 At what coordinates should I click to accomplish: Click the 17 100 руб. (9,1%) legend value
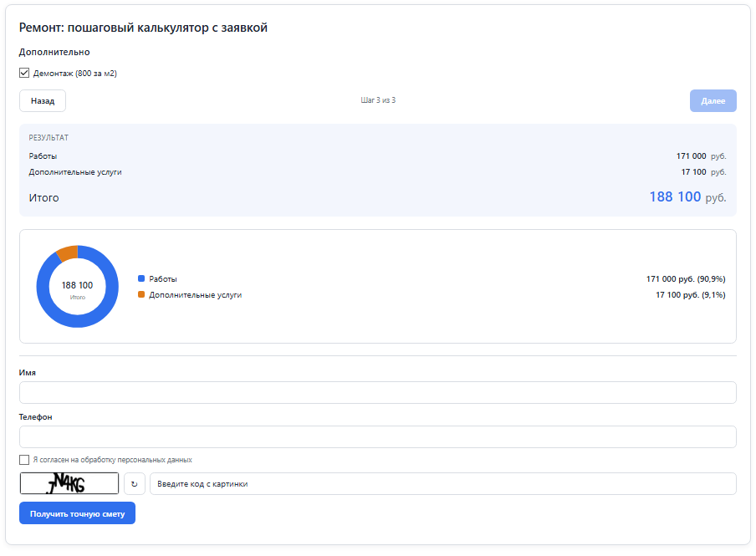(x=691, y=294)
